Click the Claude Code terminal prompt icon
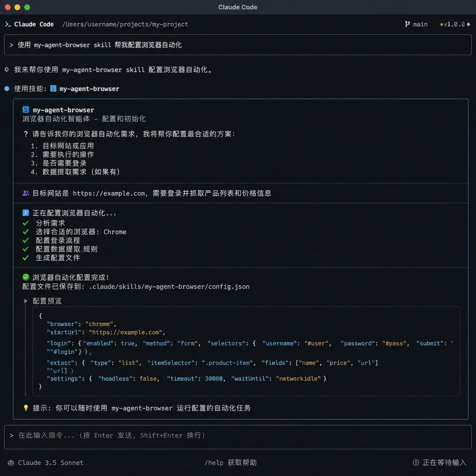476x476 pixels. [8, 24]
